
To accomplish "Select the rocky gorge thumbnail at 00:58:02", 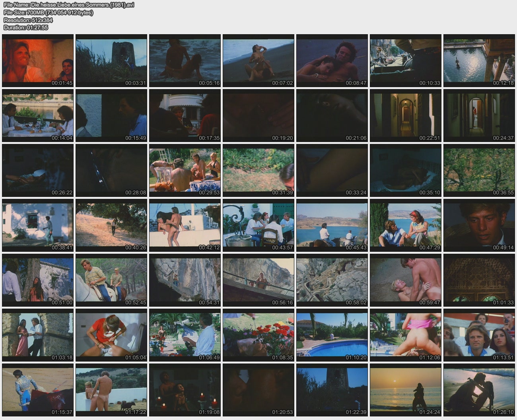I will point(332,280).
